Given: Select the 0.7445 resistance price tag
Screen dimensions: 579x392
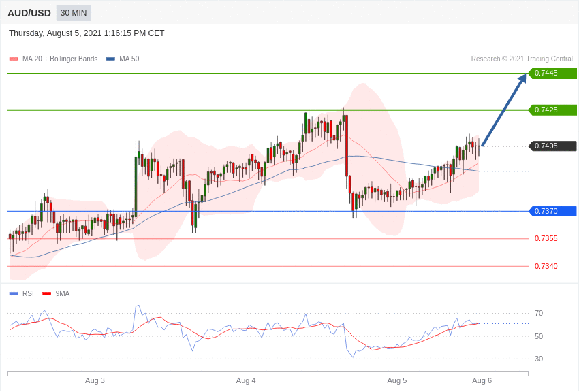Looking at the screenshot, I should click(553, 73).
